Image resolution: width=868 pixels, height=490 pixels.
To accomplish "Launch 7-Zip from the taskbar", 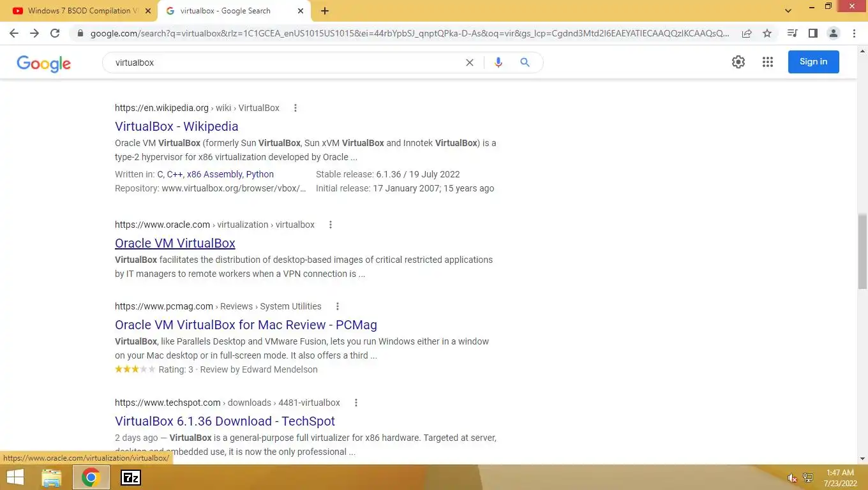I will (x=131, y=477).
